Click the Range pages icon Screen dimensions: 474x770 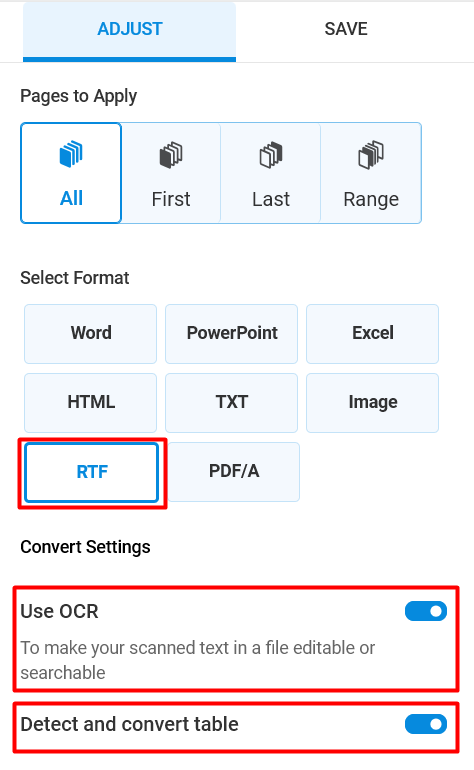pos(371,155)
